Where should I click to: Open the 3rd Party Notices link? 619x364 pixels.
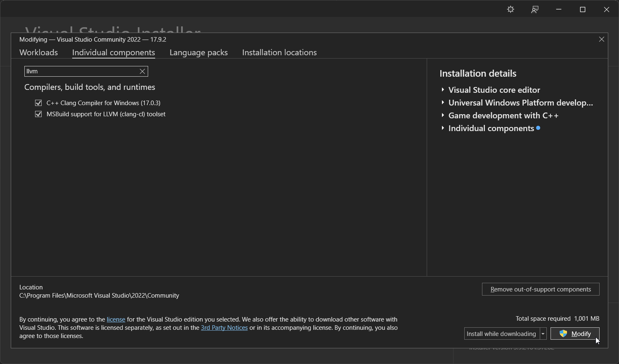224,328
